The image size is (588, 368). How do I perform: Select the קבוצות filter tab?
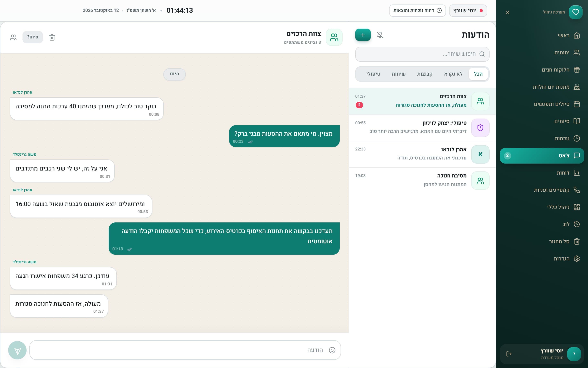tap(425, 74)
